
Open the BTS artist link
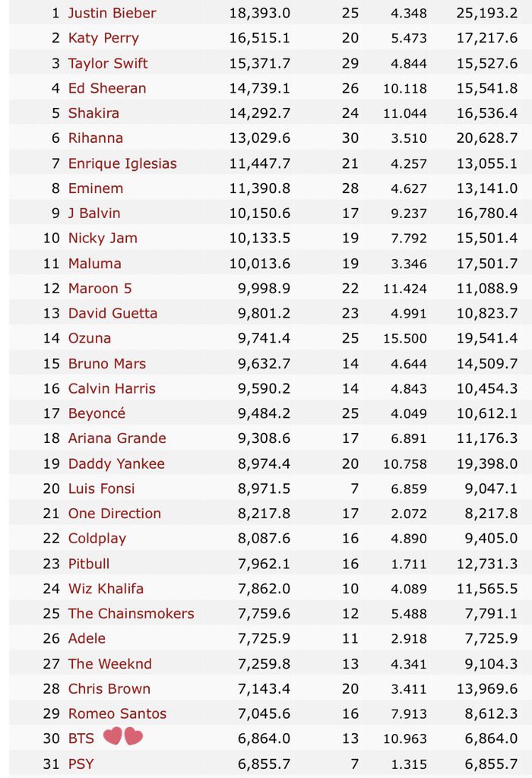[x=81, y=738]
